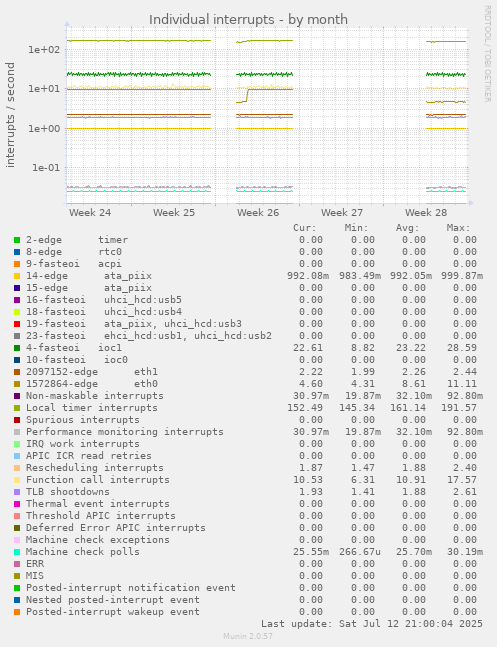Click the Performance monitoring interrupts label
The image size is (497, 647).
[x=125, y=432]
